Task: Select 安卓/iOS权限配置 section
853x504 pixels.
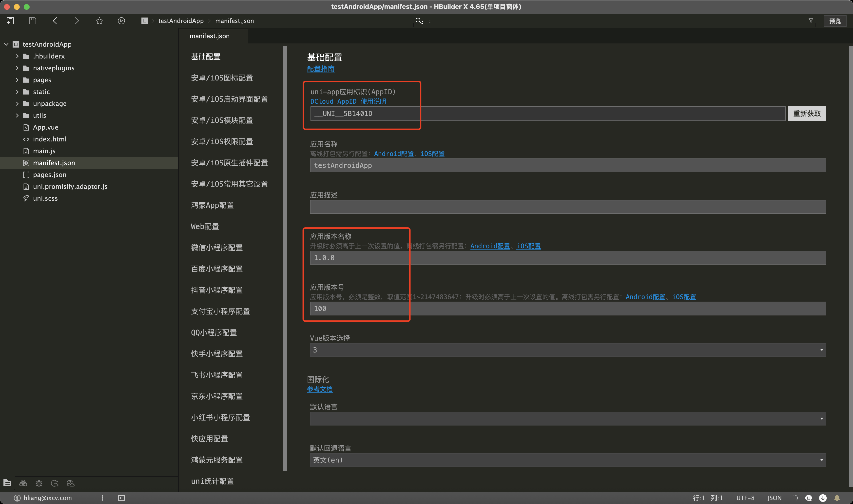Action: click(222, 141)
